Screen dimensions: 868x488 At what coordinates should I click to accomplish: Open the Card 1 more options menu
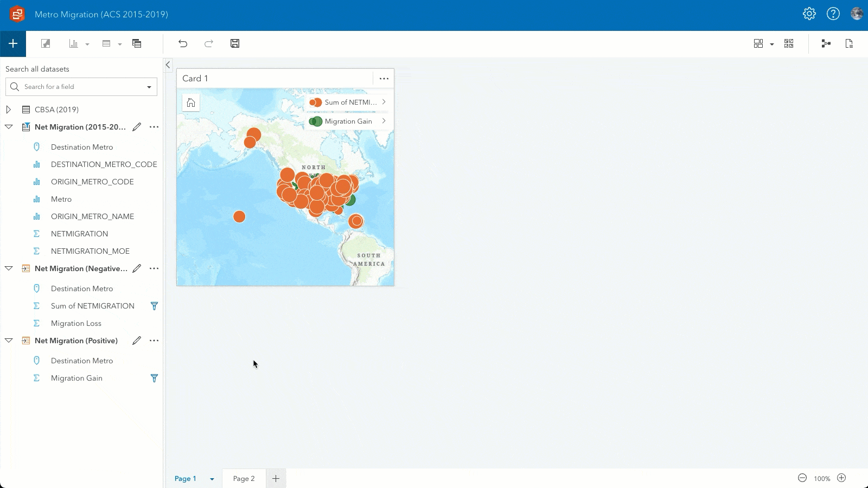coord(384,79)
